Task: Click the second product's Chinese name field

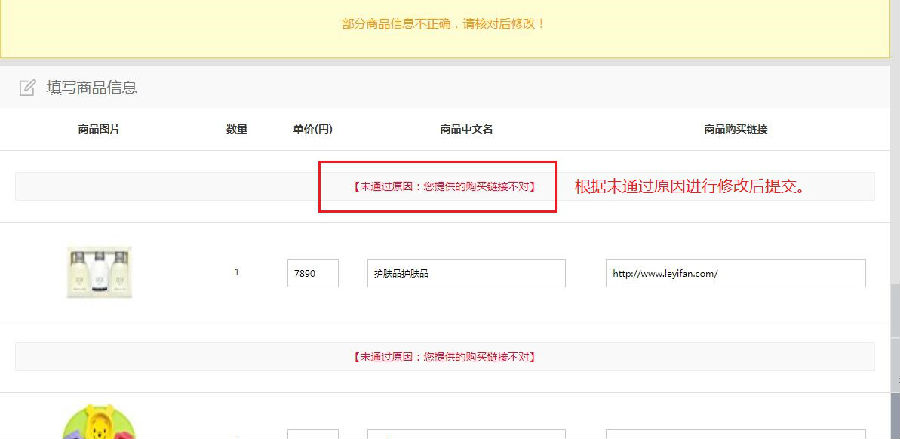Action: pos(466,434)
